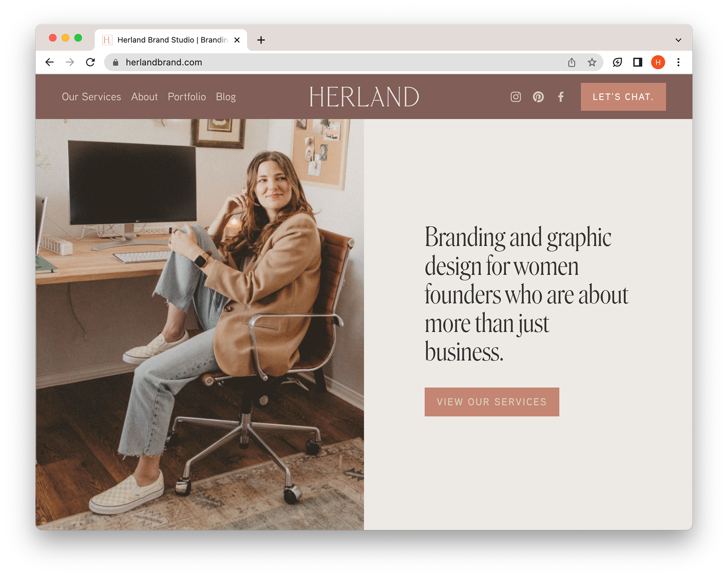This screenshot has width=728, height=577.
Task: Open the orange H profile avatar
Action: [x=658, y=62]
